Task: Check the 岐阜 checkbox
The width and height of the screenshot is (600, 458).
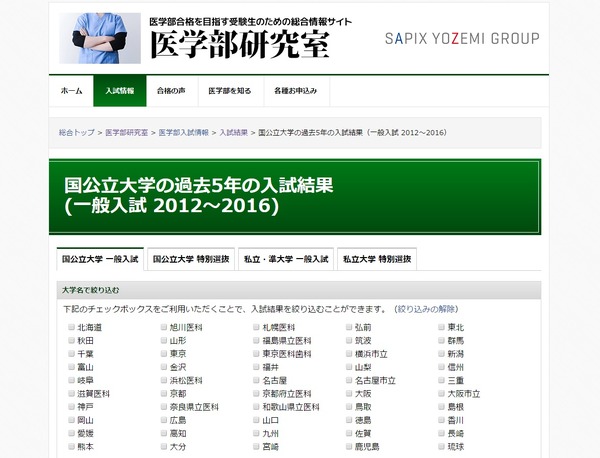Action: [71, 380]
